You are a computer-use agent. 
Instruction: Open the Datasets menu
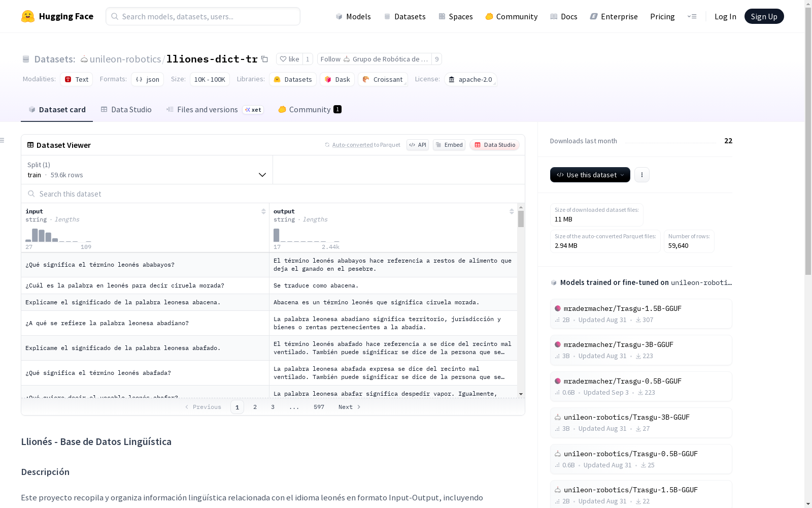[404, 16]
